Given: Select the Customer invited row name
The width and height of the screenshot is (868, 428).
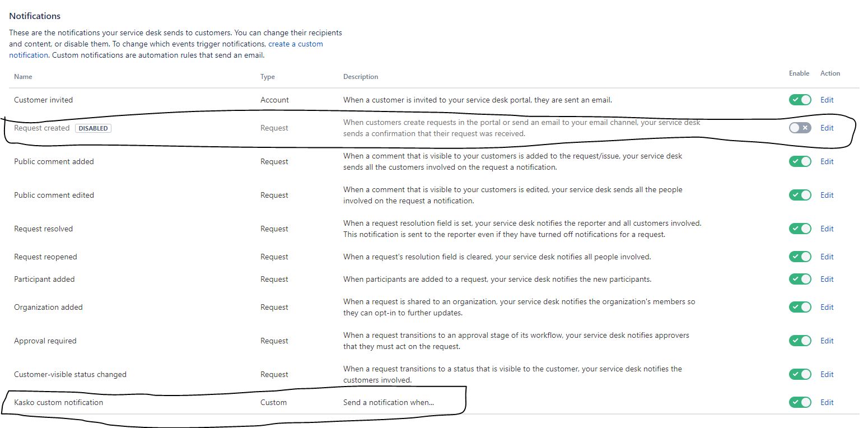Looking at the screenshot, I should click(43, 100).
